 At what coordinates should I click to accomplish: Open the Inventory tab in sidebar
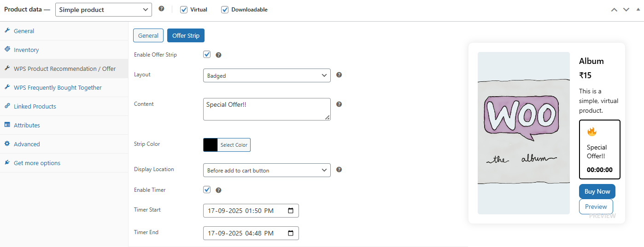coord(26,50)
